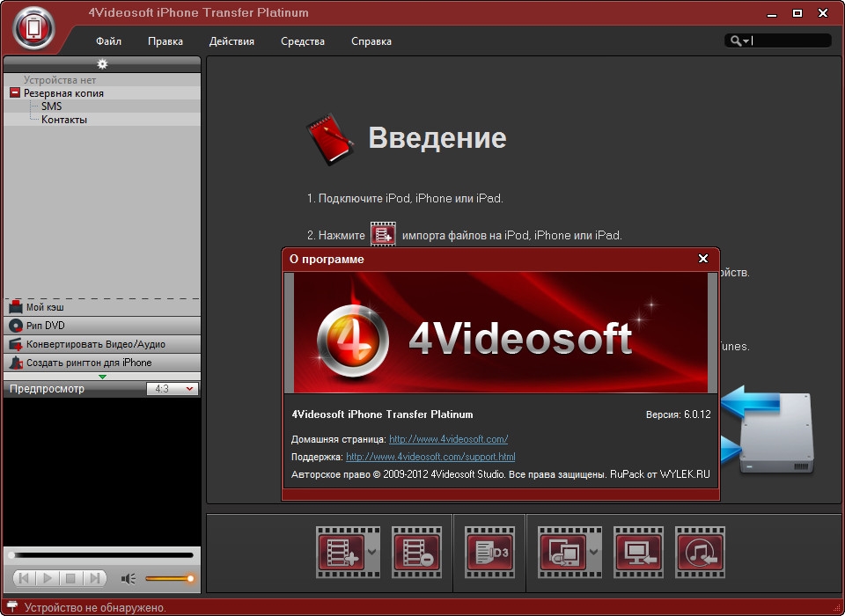Play the preview
This screenshot has height=616, width=845.
click(48, 578)
